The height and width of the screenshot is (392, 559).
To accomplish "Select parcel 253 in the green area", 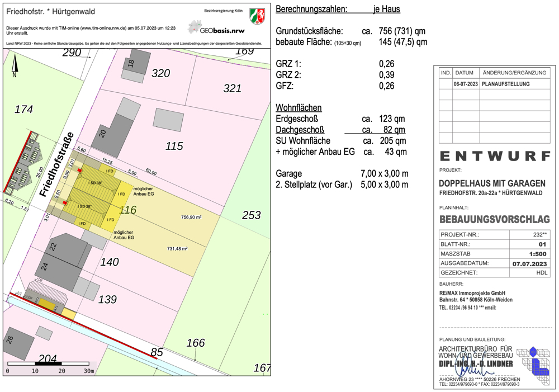I will click(251, 215).
